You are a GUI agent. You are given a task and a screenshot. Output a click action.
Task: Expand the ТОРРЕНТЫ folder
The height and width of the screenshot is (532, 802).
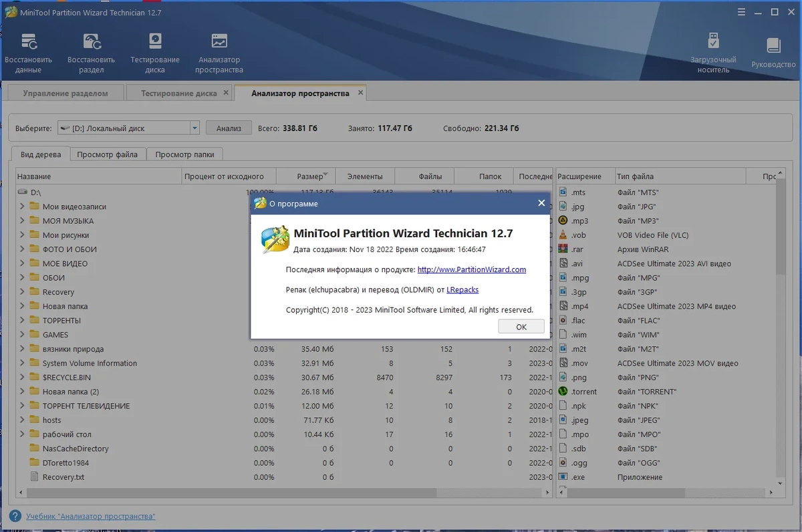22,320
